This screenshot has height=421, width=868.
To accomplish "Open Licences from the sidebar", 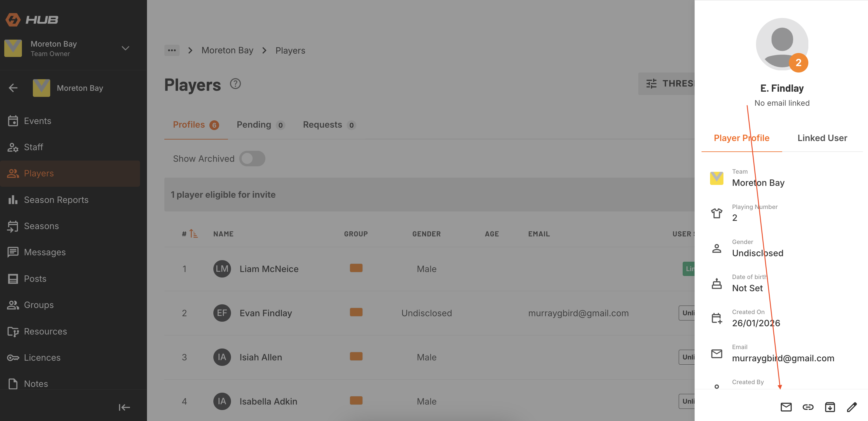I will click(42, 358).
